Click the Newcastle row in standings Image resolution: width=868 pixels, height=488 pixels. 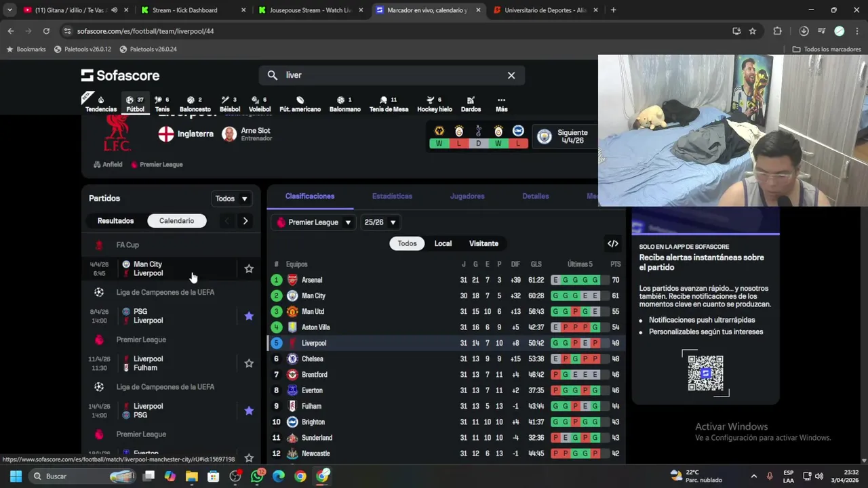(x=446, y=453)
